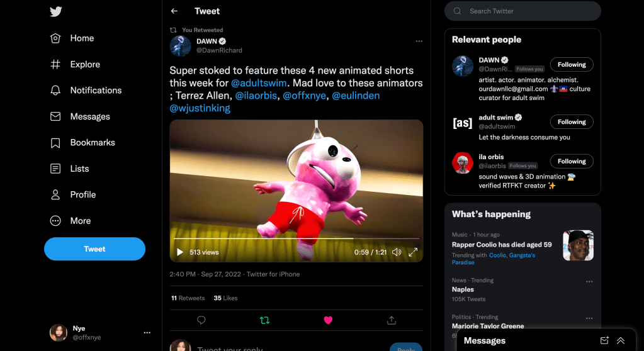The width and height of the screenshot is (644, 351).
Task: Toggle Following button for adult swim
Action: [572, 122]
